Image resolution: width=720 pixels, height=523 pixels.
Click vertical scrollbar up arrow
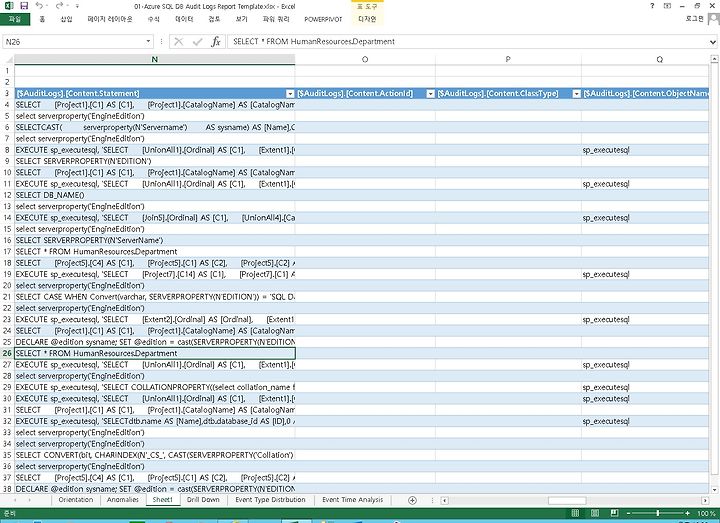(x=714, y=59)
